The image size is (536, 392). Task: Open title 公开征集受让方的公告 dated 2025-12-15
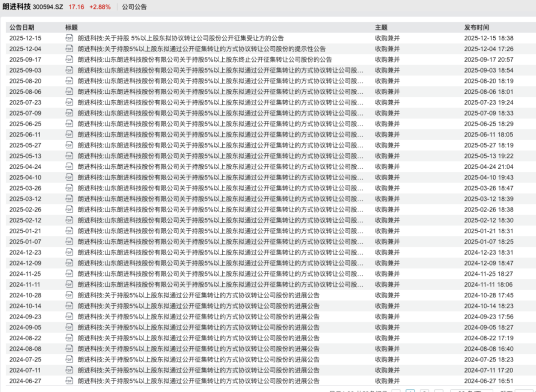click(x=181, y=38)
